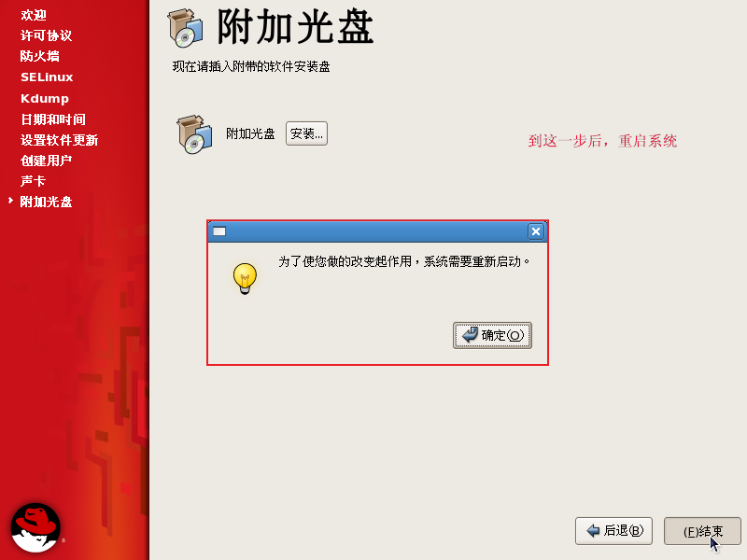
Task: Click the Red Hat logo
Action: point(35,527)
